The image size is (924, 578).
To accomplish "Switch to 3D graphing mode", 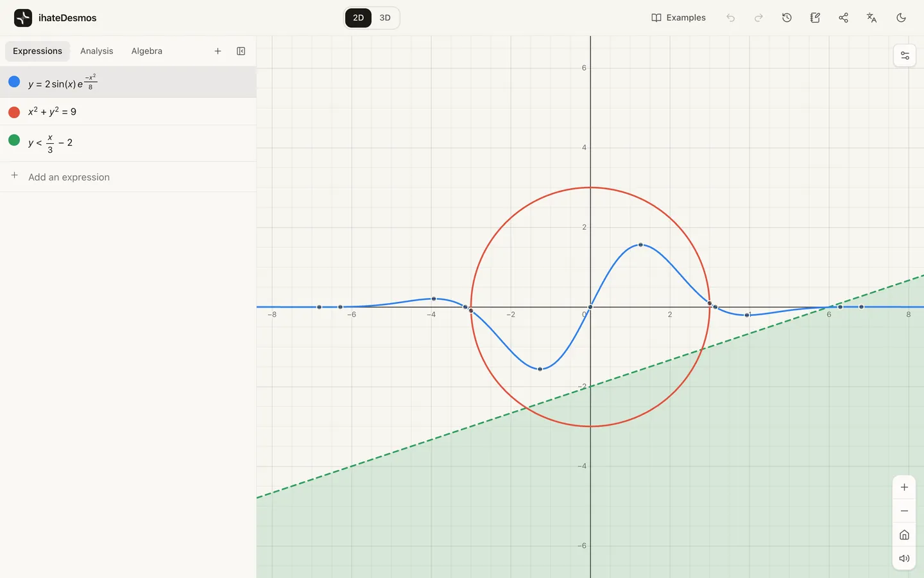I will pos(385,18).
